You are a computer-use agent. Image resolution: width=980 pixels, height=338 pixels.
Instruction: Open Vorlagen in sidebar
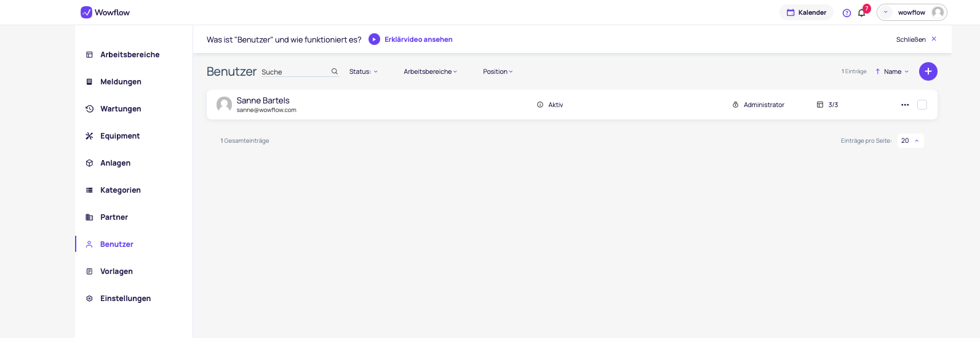[116, 272]
